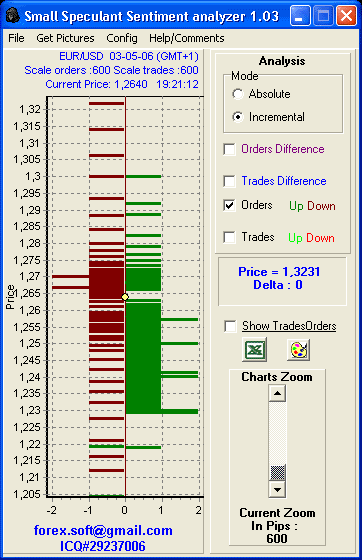The image size is (362, 560).
Task: Open the Help/Comments menu
Action: [x=187, y=38]
